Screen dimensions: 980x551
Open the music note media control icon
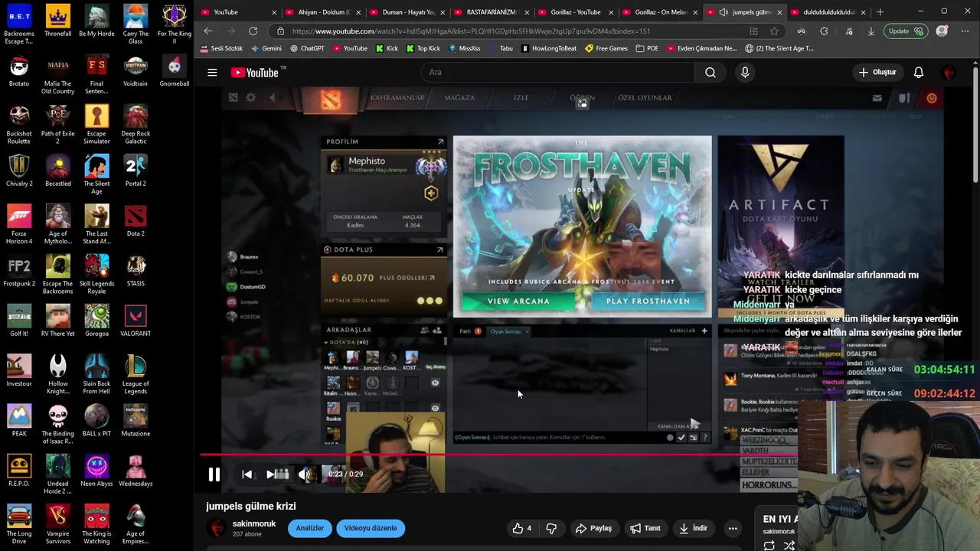(849, 31)
